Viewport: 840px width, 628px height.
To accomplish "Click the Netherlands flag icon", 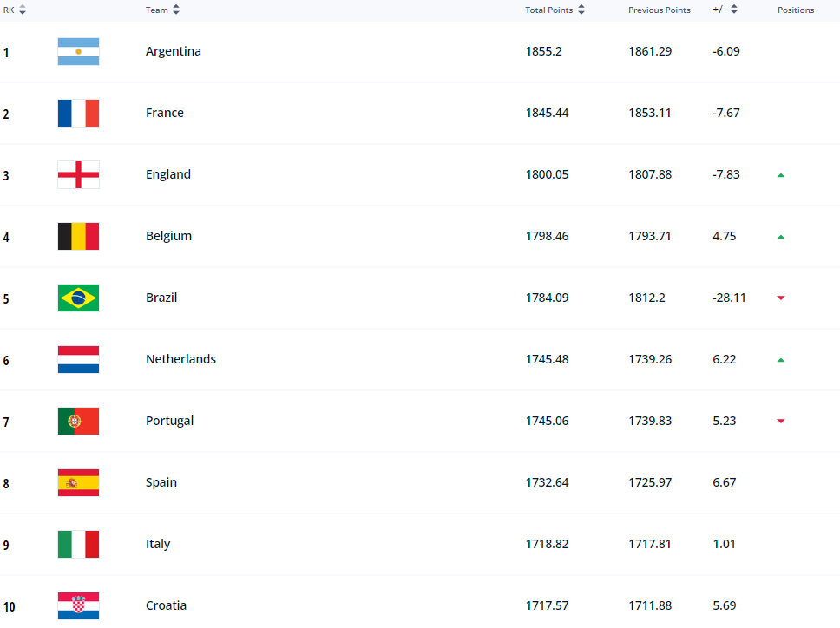I will (x=78, y=360).
